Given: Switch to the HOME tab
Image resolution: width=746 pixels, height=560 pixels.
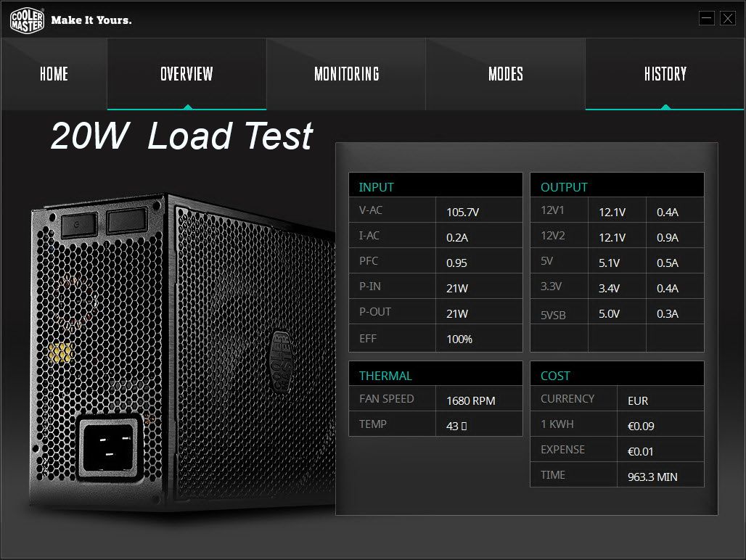Looking at the screenshot, I should (54, 74).
